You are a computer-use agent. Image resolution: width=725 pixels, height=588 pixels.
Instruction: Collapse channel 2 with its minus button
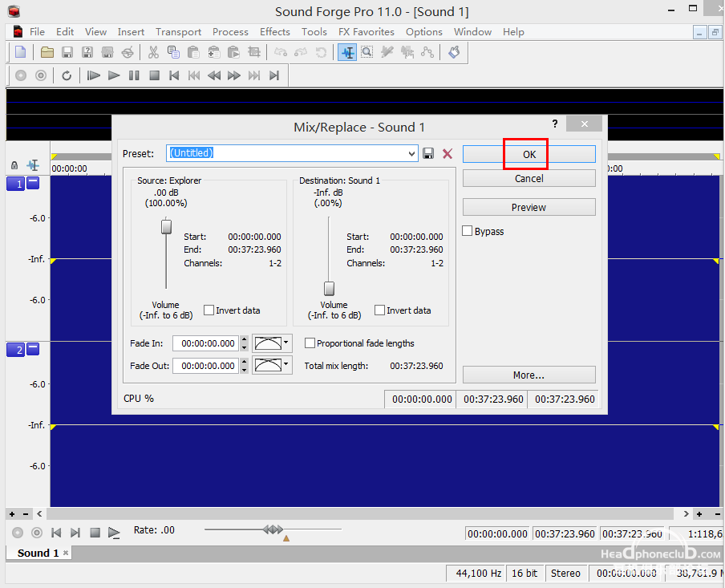[33, 348]
